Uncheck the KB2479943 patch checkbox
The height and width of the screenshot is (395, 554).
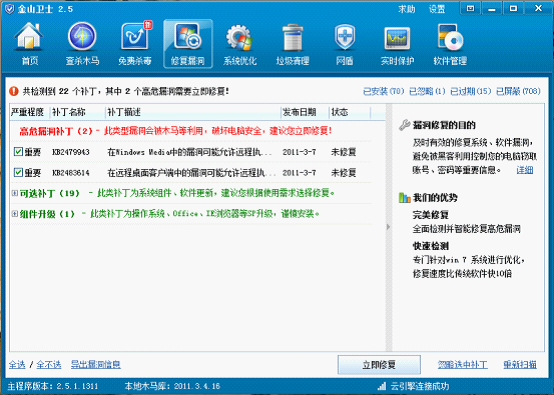pos(18,152)
